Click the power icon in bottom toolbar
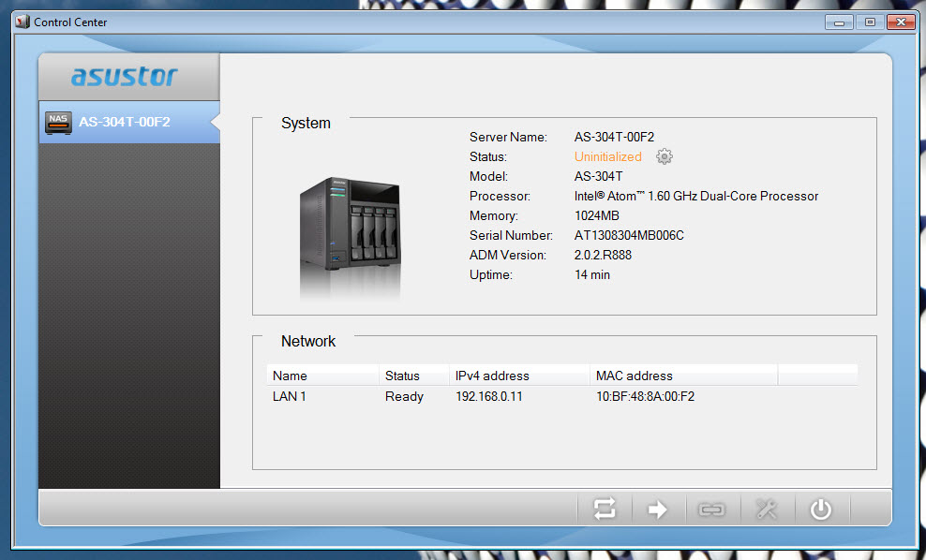 [820, 508]
